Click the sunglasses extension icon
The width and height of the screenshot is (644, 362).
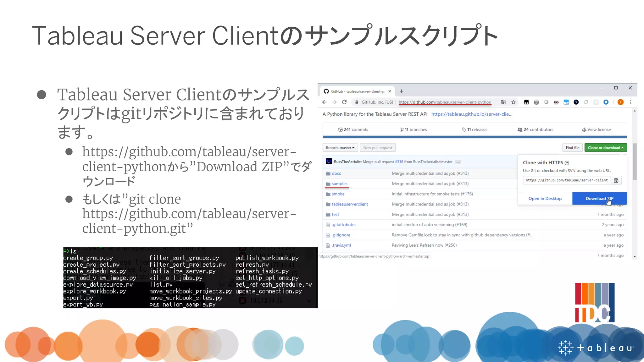(x=556, y=102)
